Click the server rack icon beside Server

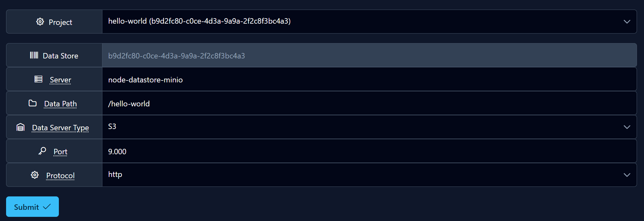click(38, 79)
